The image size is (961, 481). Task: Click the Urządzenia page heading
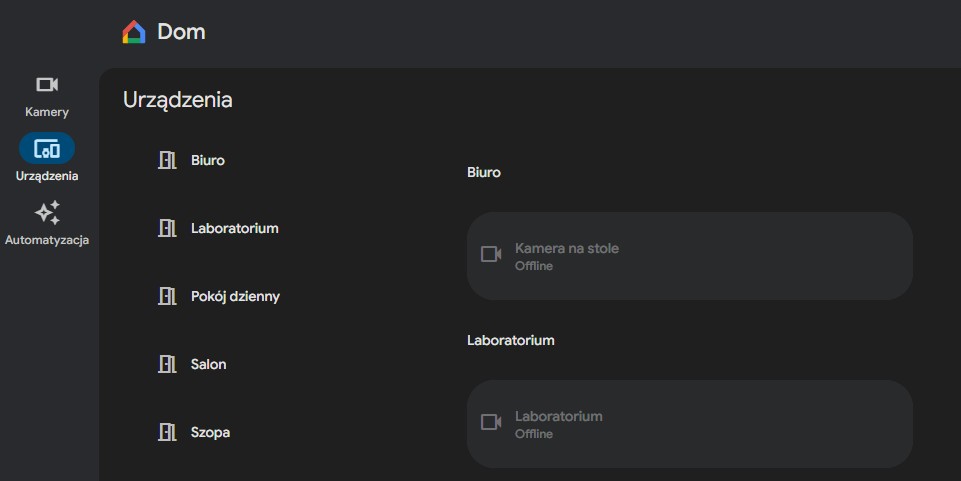point(178,100)
